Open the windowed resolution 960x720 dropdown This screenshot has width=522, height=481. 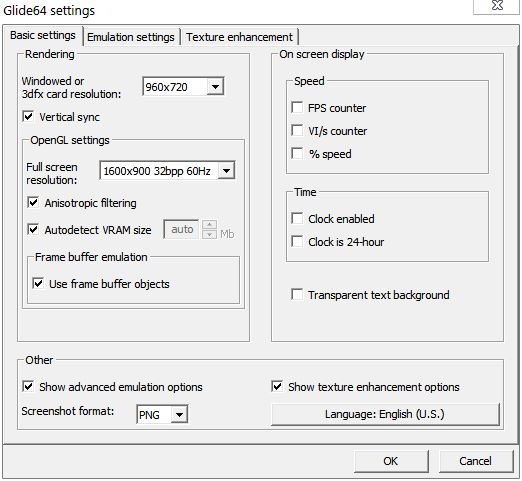(183, 87)
